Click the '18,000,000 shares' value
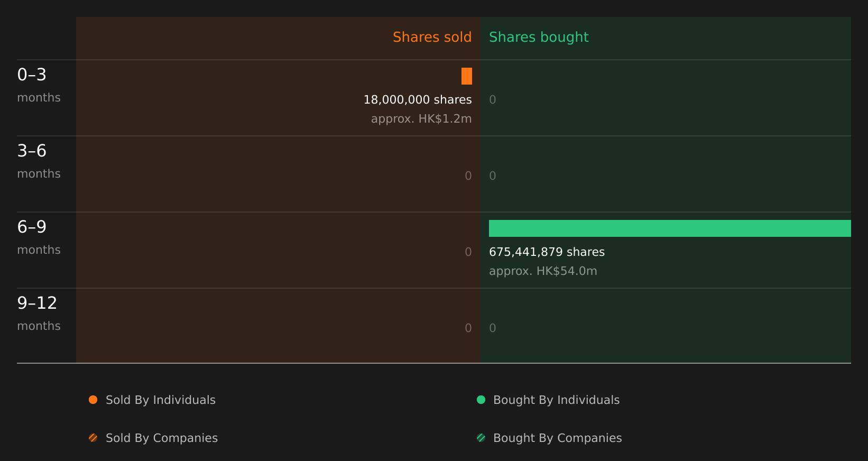Image resolution: width=868 pixels, height=461 pixels. 418,99
